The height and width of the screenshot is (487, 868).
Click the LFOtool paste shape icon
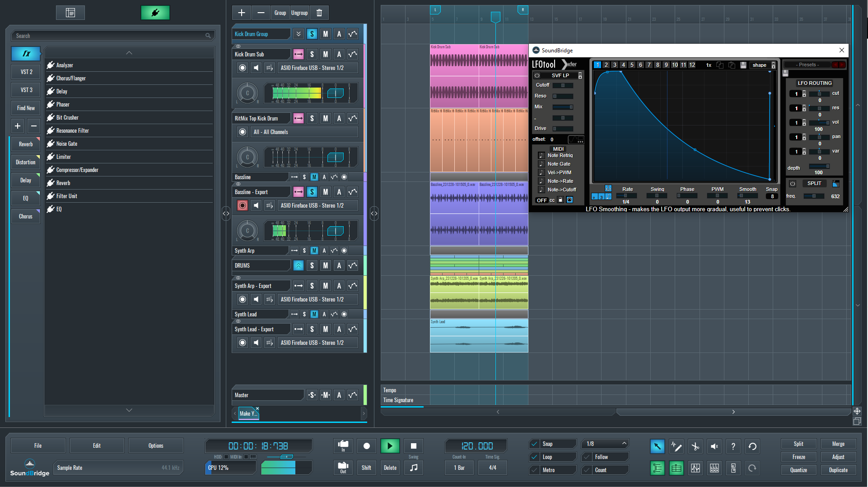[x=732, y=65]
